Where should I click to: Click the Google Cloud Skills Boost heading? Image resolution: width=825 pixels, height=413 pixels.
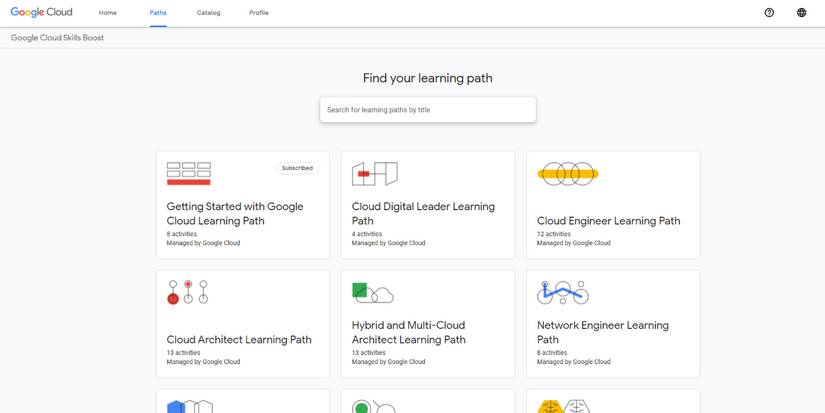(57, 38)
